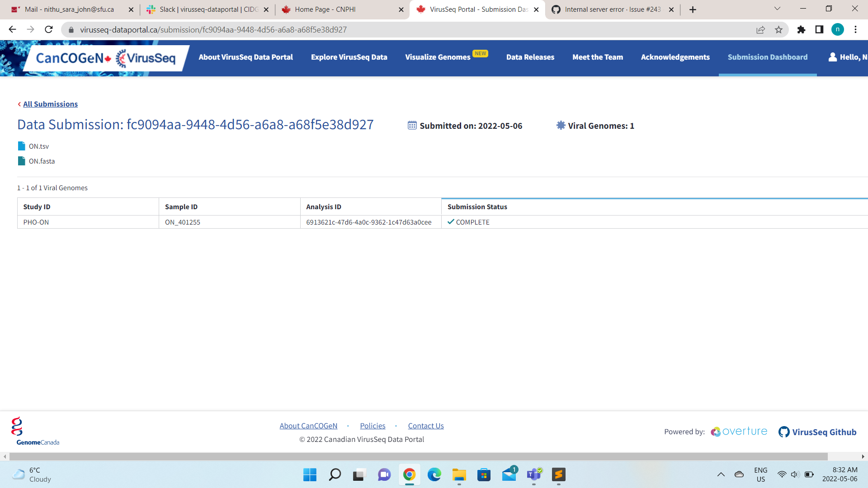
Task: Click the horizontal page scrollbar
Action: 418,456
